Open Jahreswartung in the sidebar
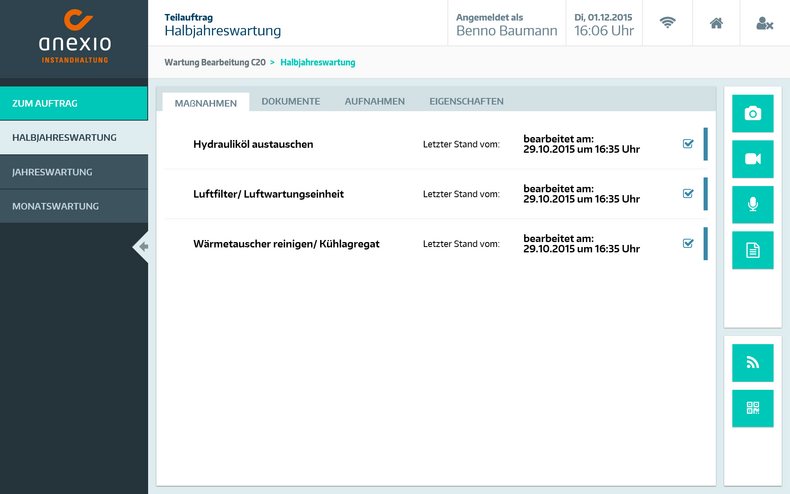790x494 pixels. [74, 172]
